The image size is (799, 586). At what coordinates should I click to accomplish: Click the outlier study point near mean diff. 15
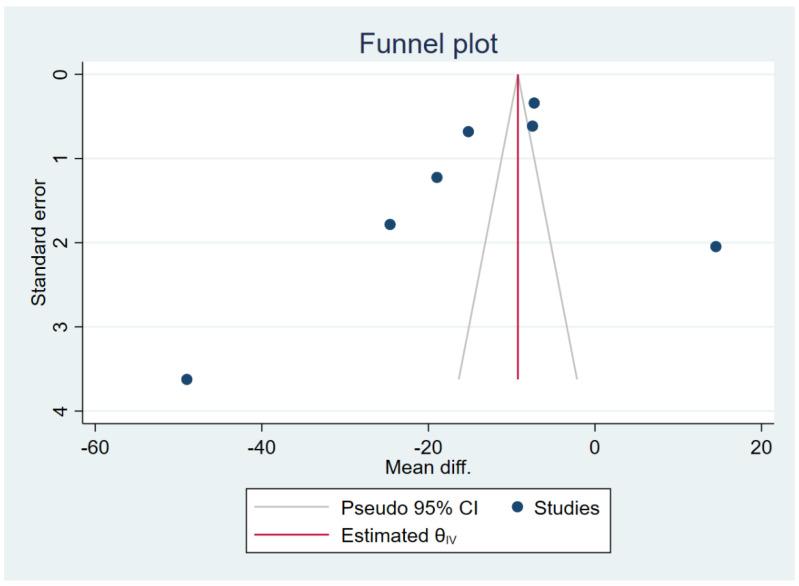coord(715,246)
